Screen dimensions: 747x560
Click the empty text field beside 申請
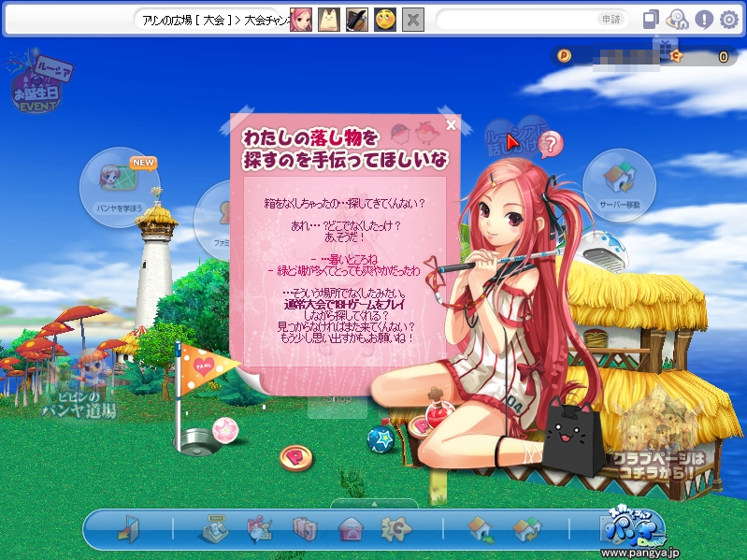(x=517, y=20)
